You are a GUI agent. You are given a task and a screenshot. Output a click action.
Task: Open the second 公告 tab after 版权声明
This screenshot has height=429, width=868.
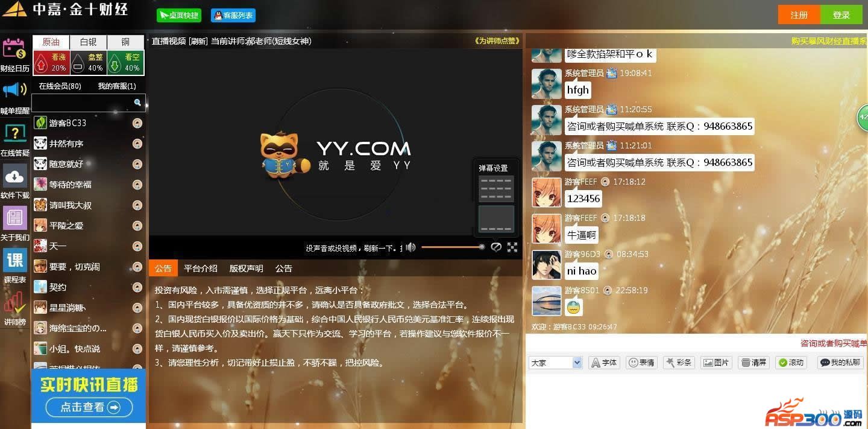pyautogui.click(x=283, y=269)
